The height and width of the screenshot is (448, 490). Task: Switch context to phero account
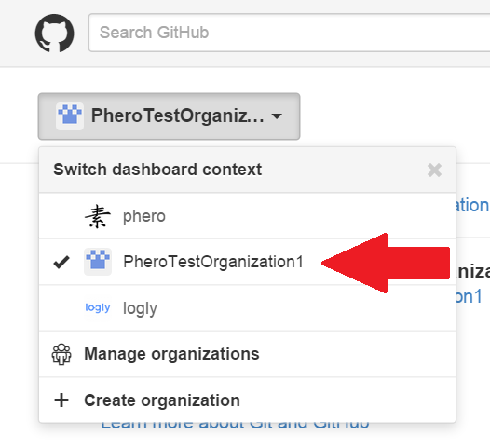tap(247, 216)
